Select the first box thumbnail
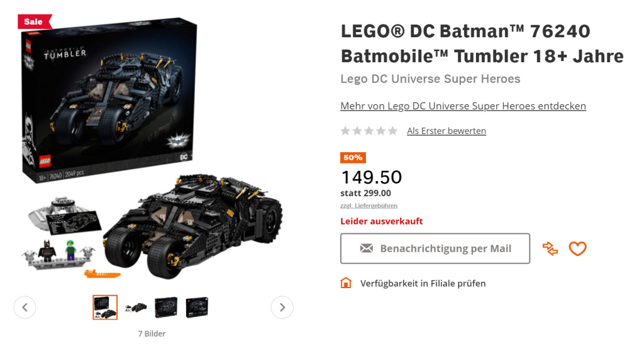Screen dimensions: 644x346 (x=105, y=307)
